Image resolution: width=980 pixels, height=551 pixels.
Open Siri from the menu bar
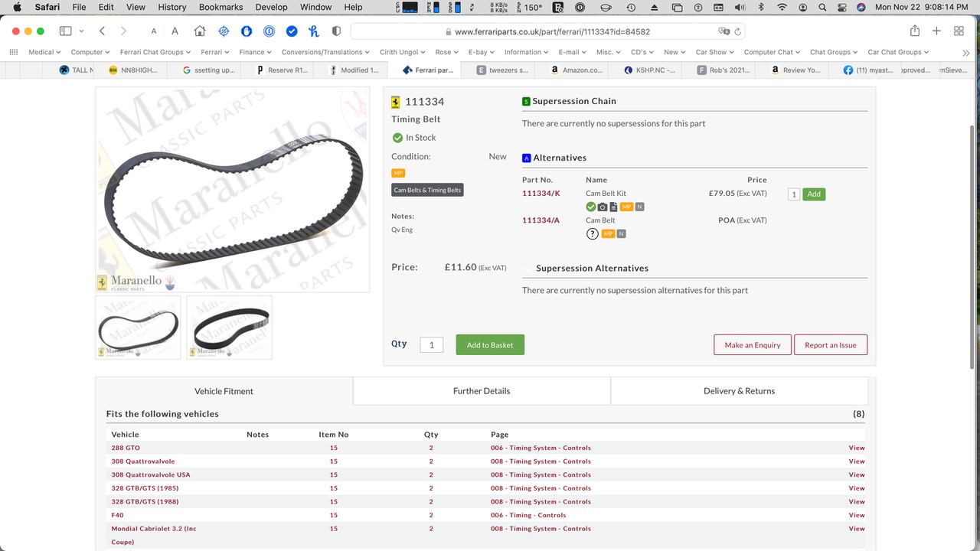pos(861,7)
